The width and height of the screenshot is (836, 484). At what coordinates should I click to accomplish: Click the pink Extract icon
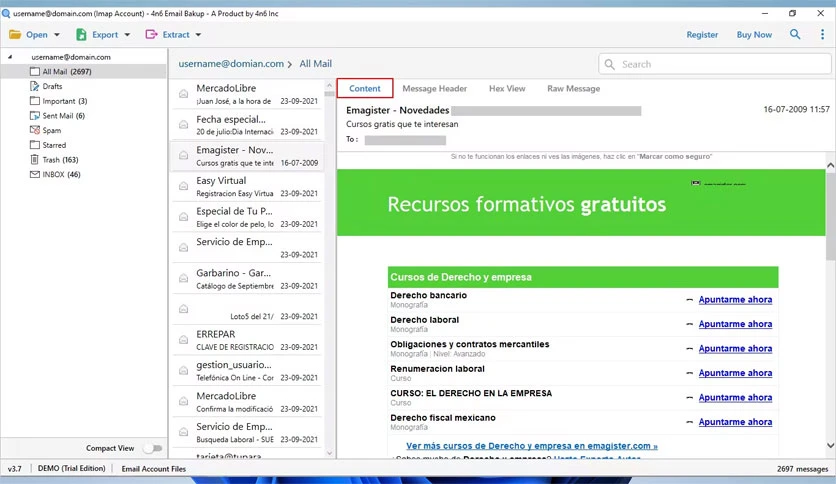tap(151, 35)
